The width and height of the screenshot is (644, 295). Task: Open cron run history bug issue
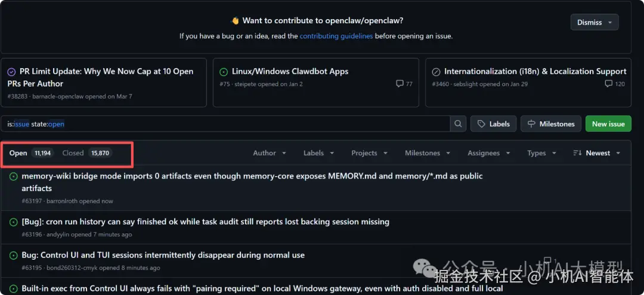tap(205, 222)
